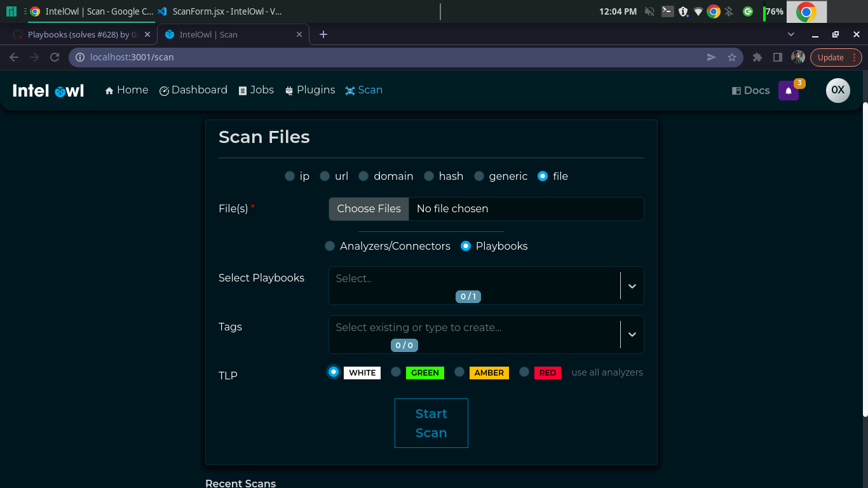
Task: Open the Docs link
Action: point(750,90)
